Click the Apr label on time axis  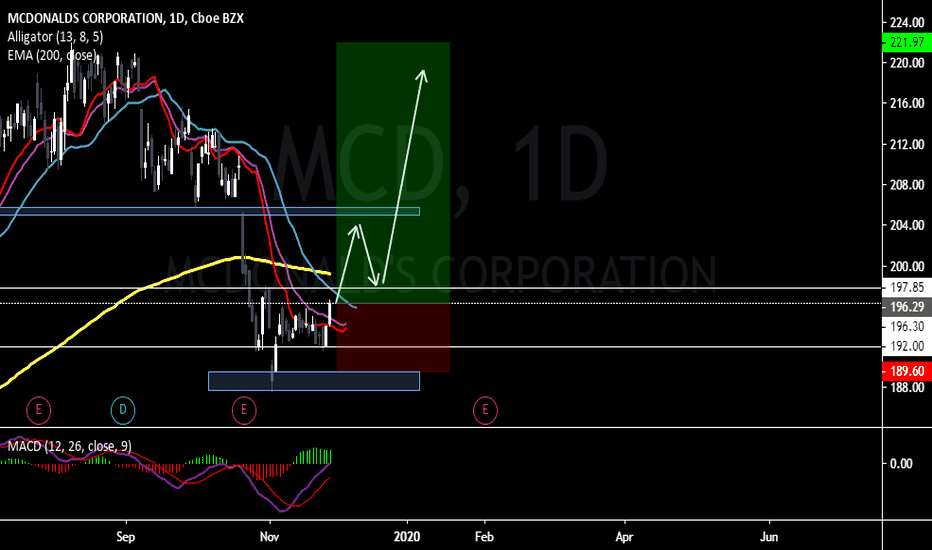pyautogui.click(x=624, y=537)
